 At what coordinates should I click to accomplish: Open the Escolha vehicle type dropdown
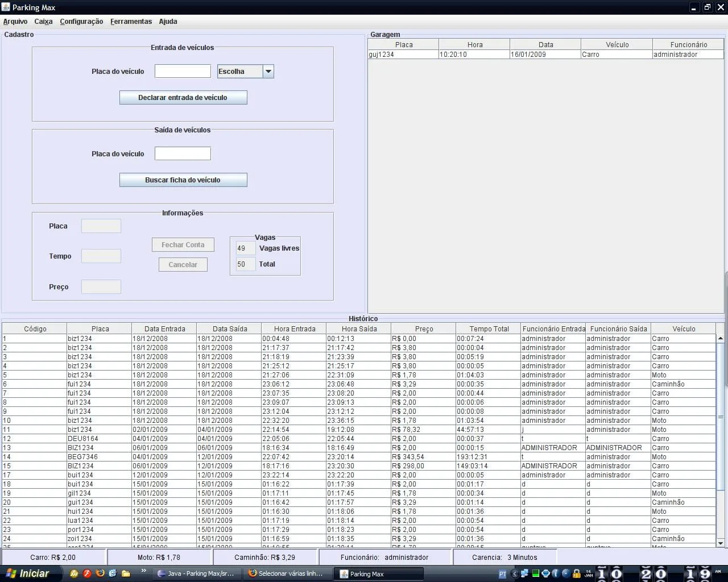[x=268, y=72]
